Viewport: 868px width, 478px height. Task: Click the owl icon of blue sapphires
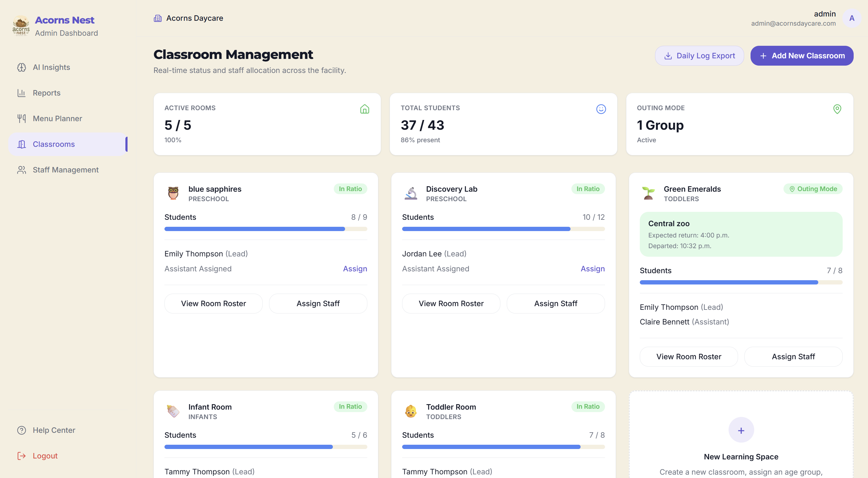click(x=173, y=193)
